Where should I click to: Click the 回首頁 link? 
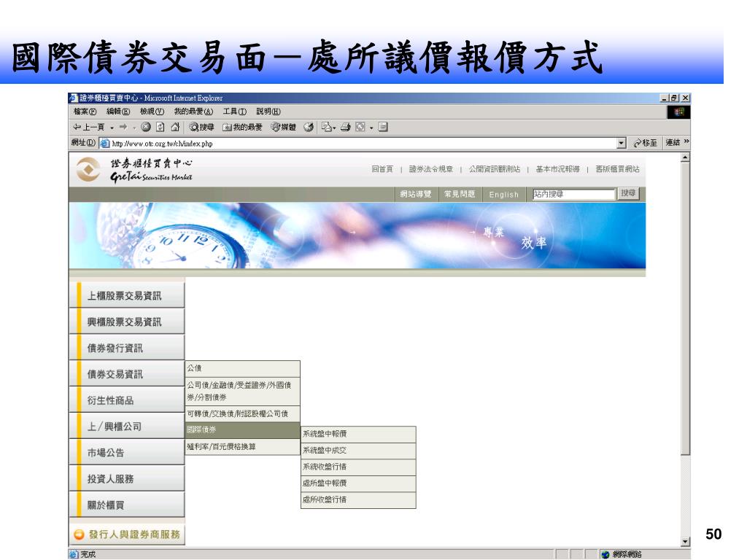point(382,169)
